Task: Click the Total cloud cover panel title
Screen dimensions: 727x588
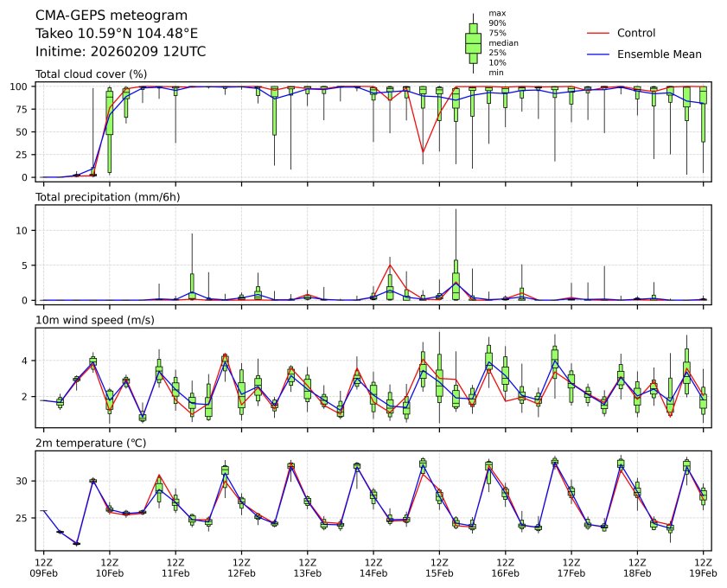Action: coord(91,74)
